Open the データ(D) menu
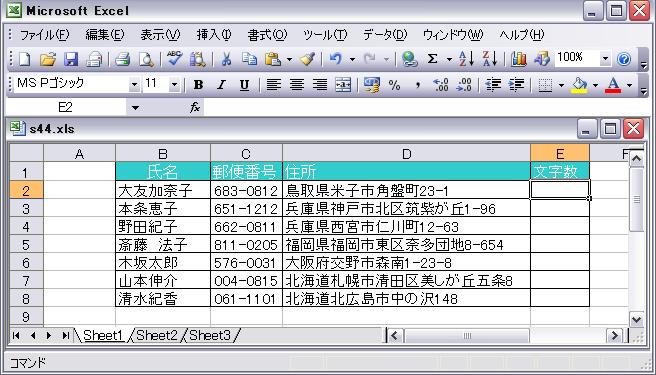Screen dimensions: 656x375 point(385,35)
